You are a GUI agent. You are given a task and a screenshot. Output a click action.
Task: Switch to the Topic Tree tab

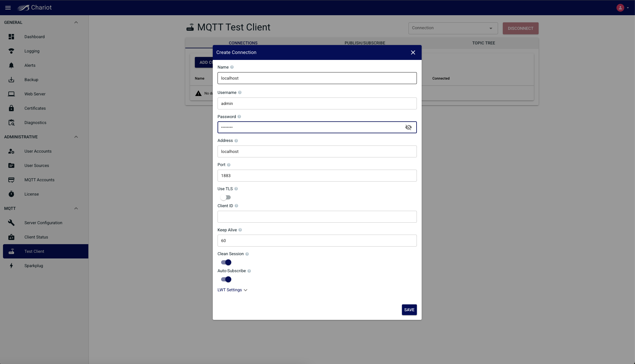pyautogui.click(x=483, y=43)
